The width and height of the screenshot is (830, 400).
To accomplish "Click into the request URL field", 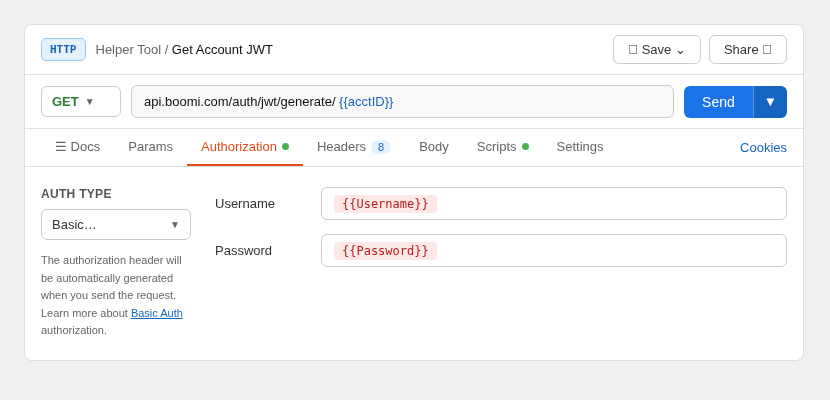I will [x=402, y=102].
